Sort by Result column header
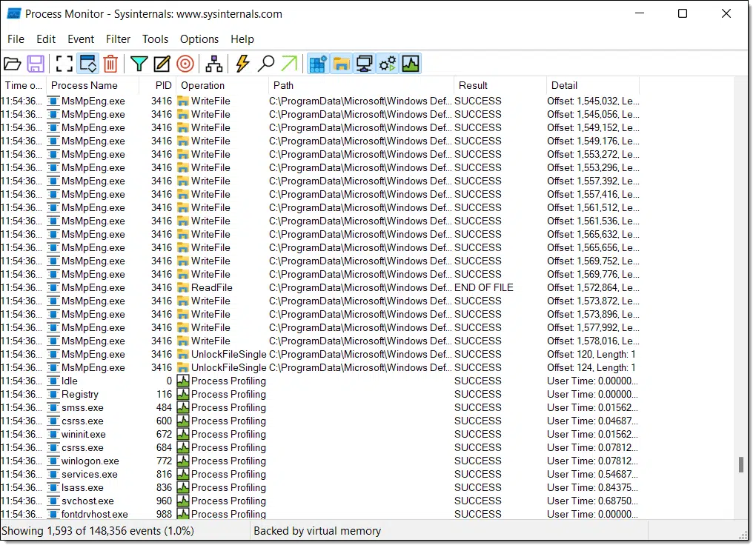Screen dimensions: 756x548 (x=500, y=85)
